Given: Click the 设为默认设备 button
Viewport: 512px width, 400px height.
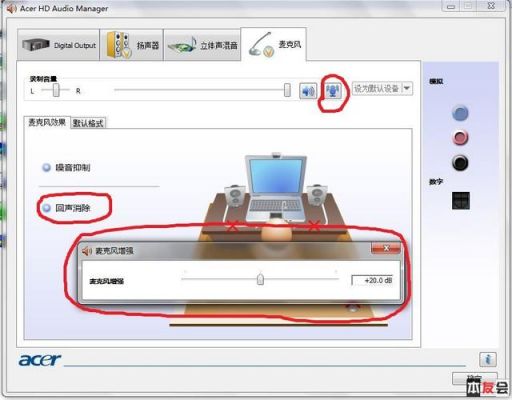Looking at the screenshot, I should click(377, 88).
